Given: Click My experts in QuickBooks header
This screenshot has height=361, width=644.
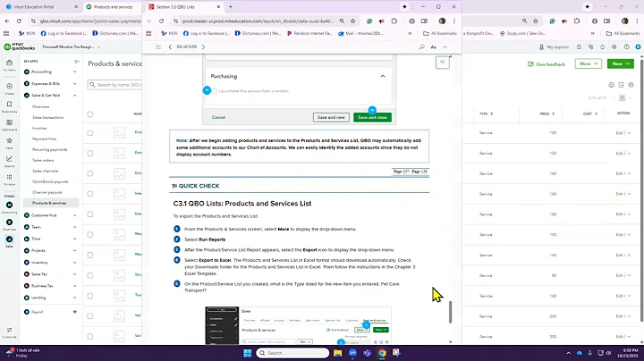Looking at the screenshot, I should coord(554,47).
